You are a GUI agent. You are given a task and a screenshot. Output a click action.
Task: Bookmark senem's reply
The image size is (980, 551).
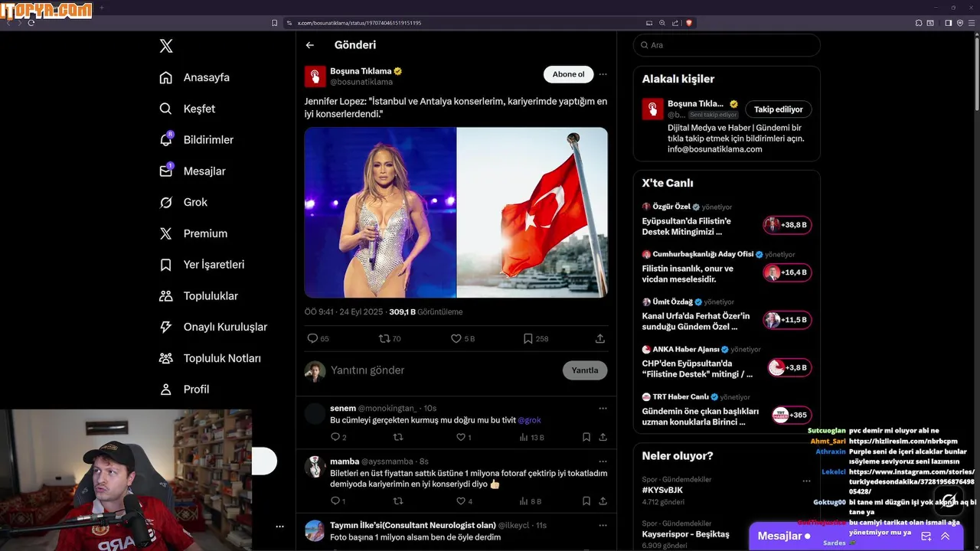point(586,438)
